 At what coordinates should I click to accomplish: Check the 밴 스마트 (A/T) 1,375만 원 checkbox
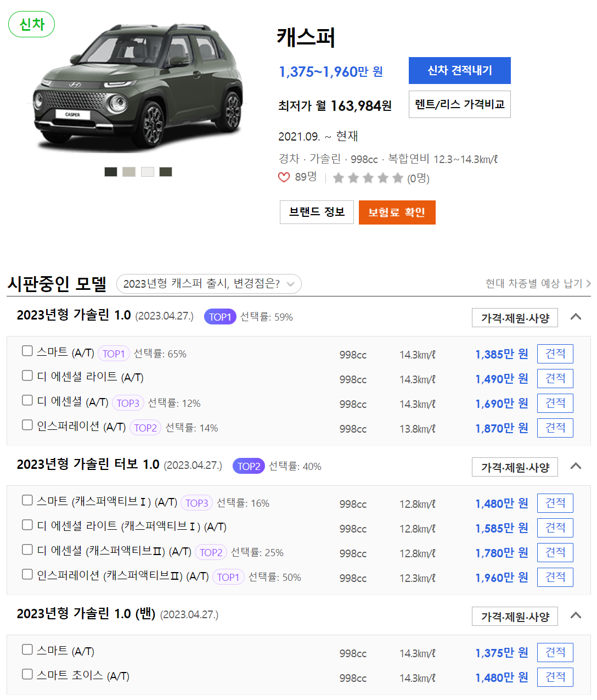pyautogui.click(x=27, y=649)
